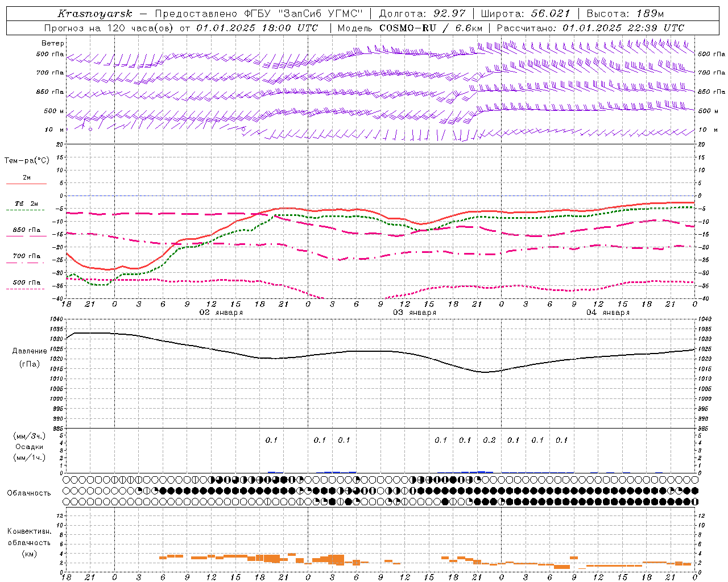Click the '04 января' date label
Image resolution: width=728 pixels, height=582 pixels.
point(608,313)
